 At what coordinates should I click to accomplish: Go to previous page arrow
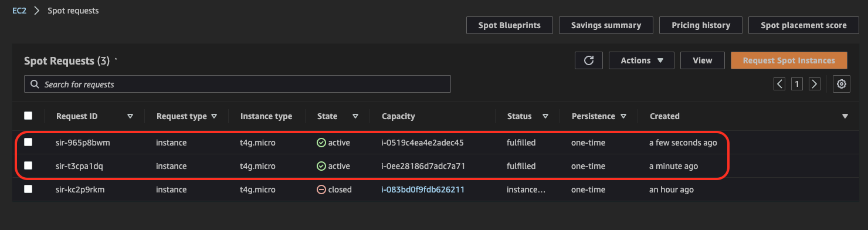point(779,84)
